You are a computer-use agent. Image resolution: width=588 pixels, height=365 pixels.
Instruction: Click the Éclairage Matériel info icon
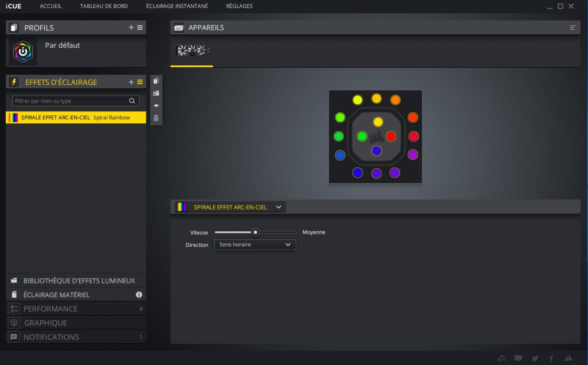(x=138, y=294)
